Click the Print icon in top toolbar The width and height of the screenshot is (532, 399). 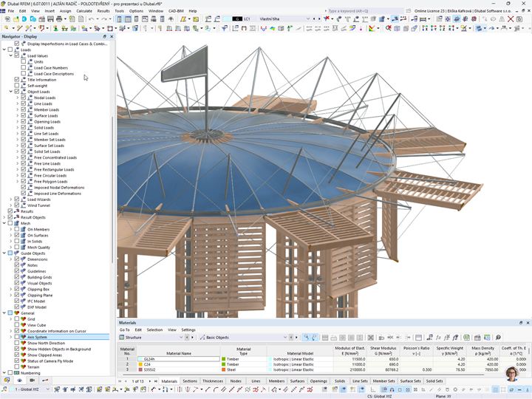(x=59, y=19)
